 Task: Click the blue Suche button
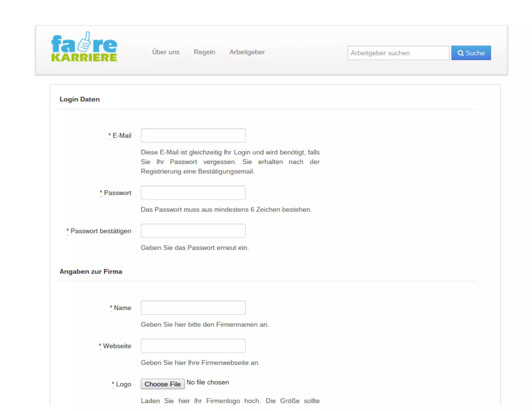coord(471,53)
